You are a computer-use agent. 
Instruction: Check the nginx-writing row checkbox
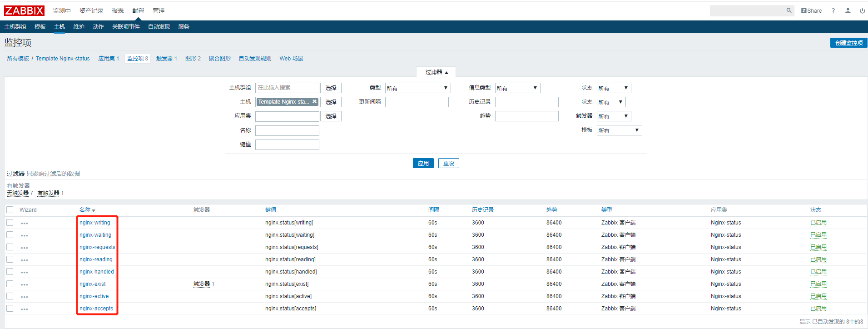pos(10,223)
